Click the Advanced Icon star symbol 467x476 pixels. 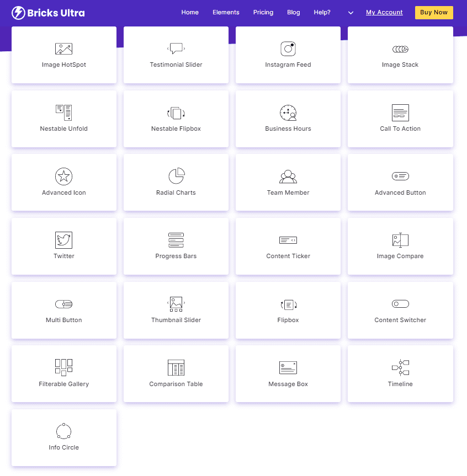(x=63, y=176)
